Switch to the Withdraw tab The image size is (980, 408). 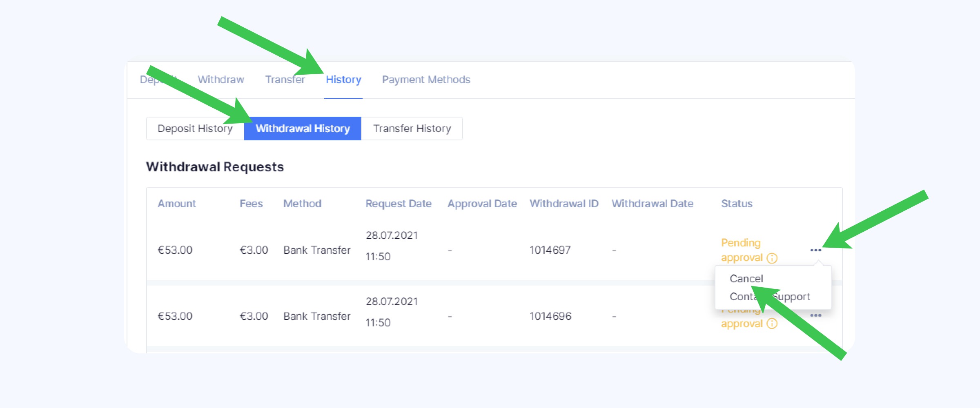pyautogui.click(x=221, y=80)
